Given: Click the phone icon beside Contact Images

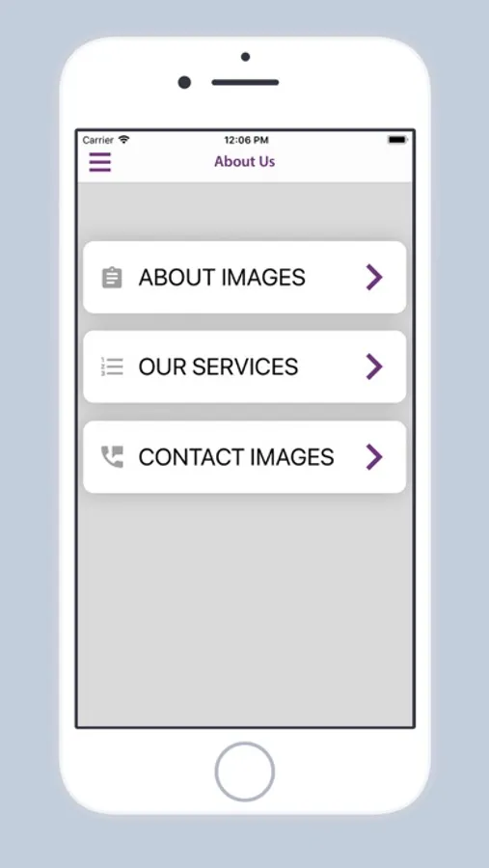Looking at the screenshot, I should pyautogui.click(x=112, y=457).
